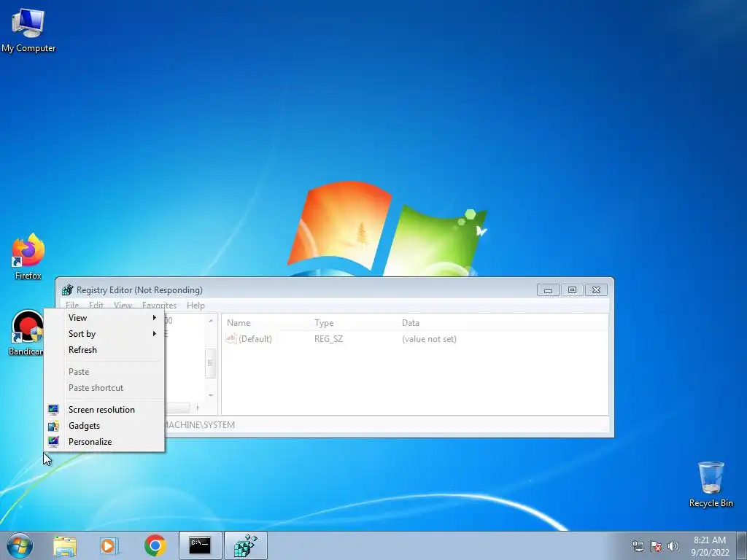Viewport: 747px width, 560px height.
Task: Choose Gadgets from the context menu
Action: (104, 426)
